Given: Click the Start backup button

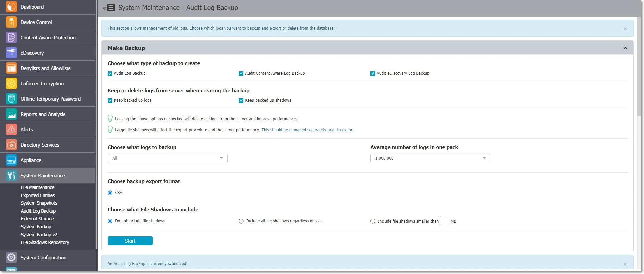Looking at the screenshot, I should (x=130, y=241).
